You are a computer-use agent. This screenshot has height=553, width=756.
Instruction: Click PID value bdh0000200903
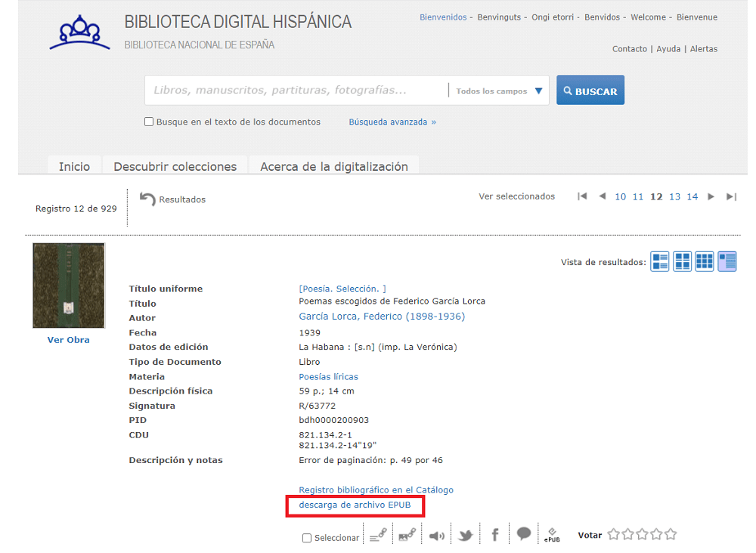333,420
